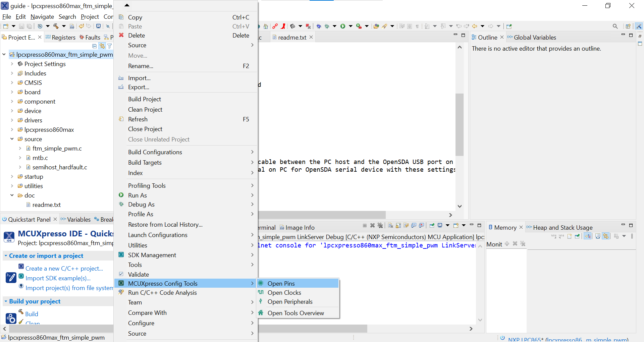Click Create a new C/C++ project link
Image resolution: width=644 pixels, height=342 pixels.
[x=64, y=268]
